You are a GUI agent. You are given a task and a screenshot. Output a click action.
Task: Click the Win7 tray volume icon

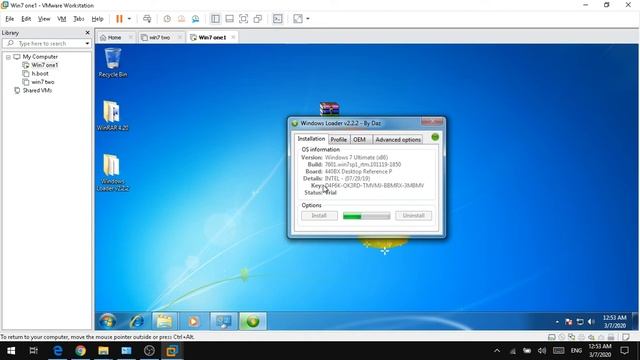591,322
